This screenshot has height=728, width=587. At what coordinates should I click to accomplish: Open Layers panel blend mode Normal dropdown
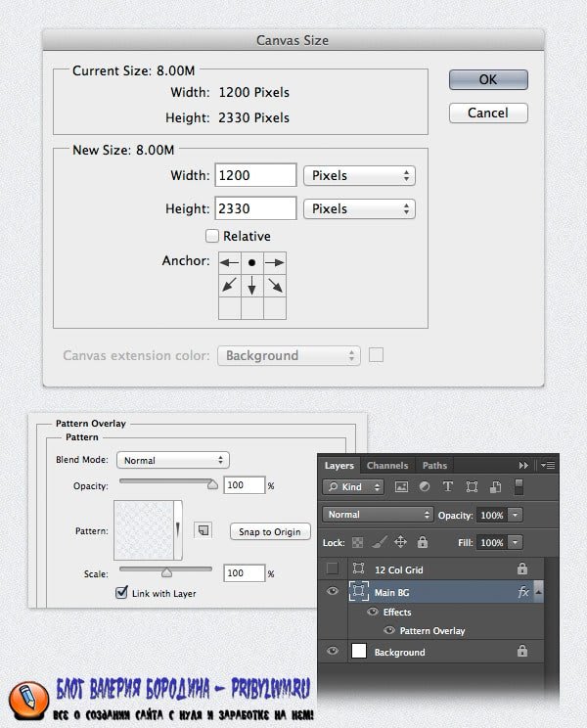378,515
